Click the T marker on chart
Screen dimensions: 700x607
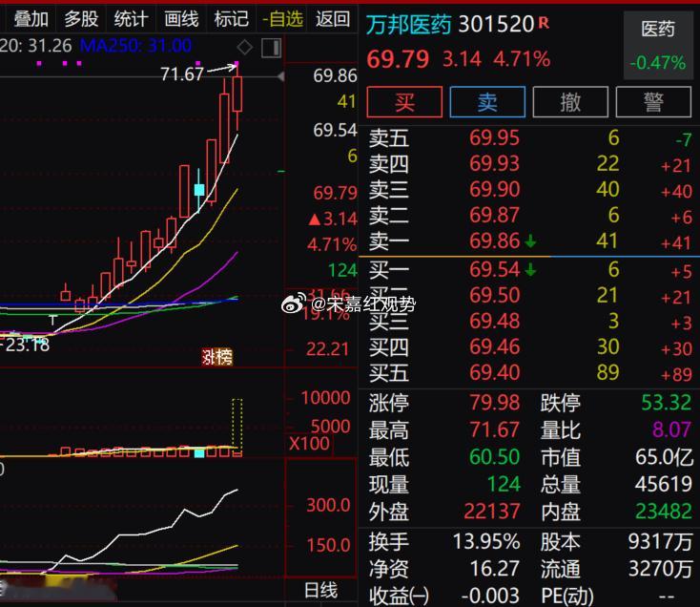[x=52, y=321]
